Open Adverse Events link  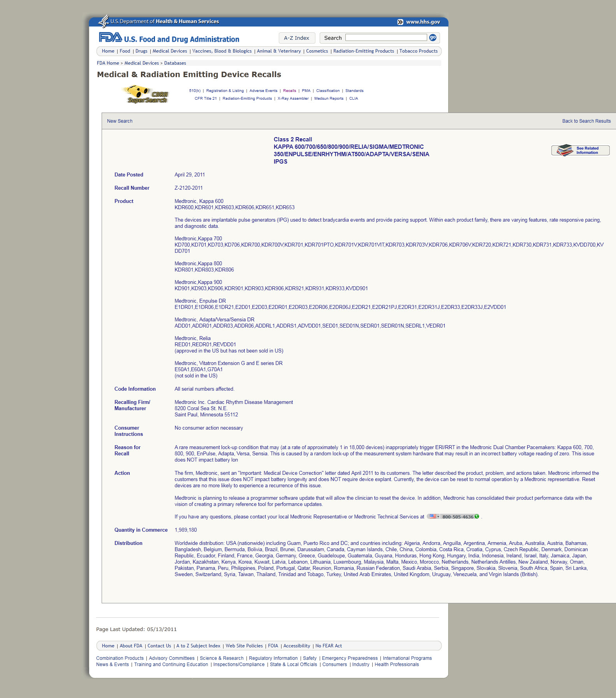[x=264, y=91]
